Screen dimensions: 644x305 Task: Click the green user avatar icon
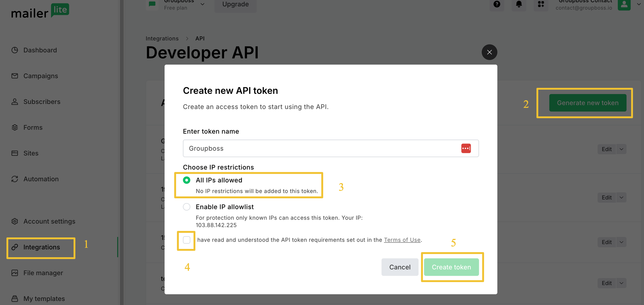point(624,5)
